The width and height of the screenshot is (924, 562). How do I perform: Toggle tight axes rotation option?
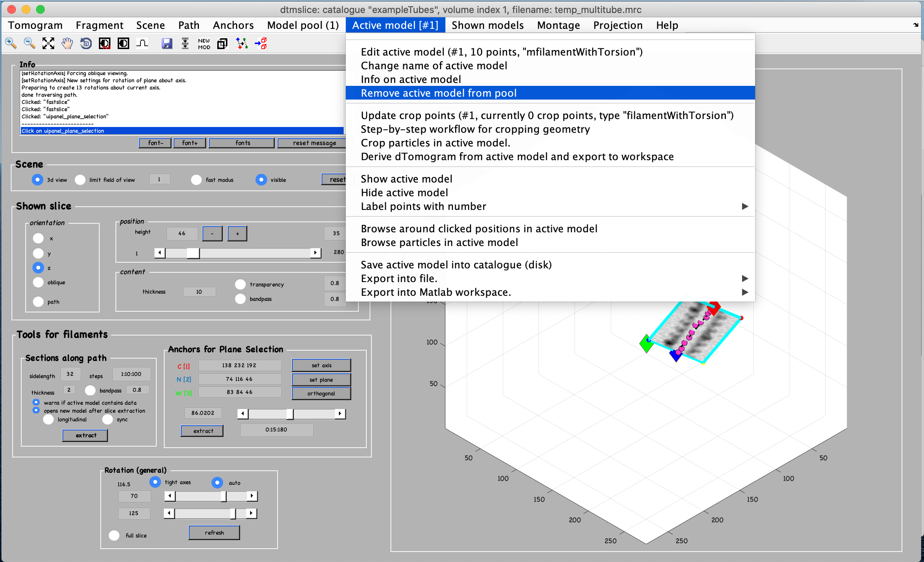coord(155,482)
